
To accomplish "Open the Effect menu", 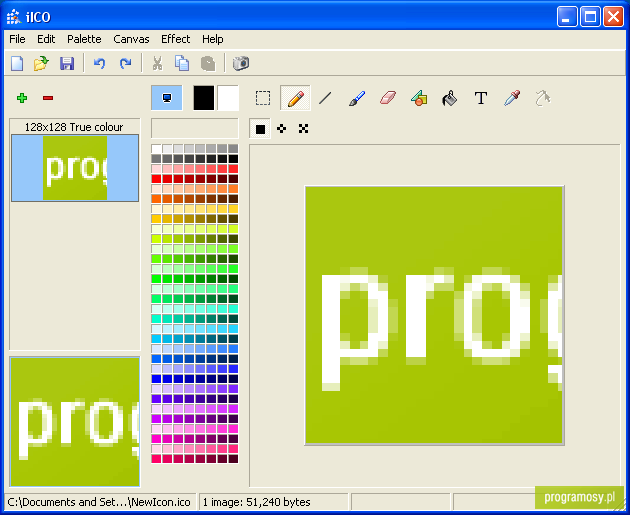I will pyautogui.click(x=175, y=39).
